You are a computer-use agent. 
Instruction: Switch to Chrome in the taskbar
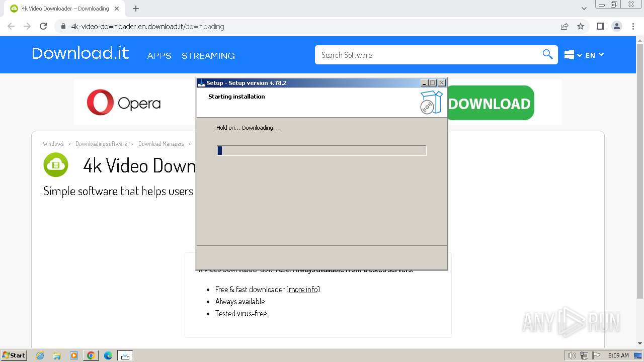tap(91, 355)
